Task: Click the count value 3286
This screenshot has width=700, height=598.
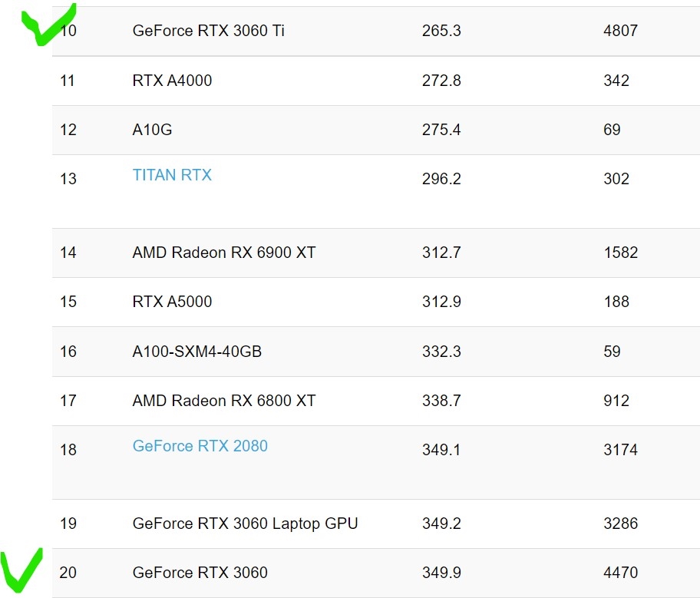Action: pyautogui.click(x=620, y=524)
